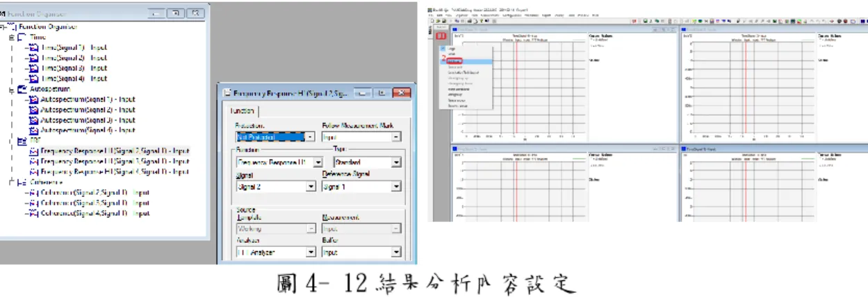Select the Autospectrum folder icon

21,90
